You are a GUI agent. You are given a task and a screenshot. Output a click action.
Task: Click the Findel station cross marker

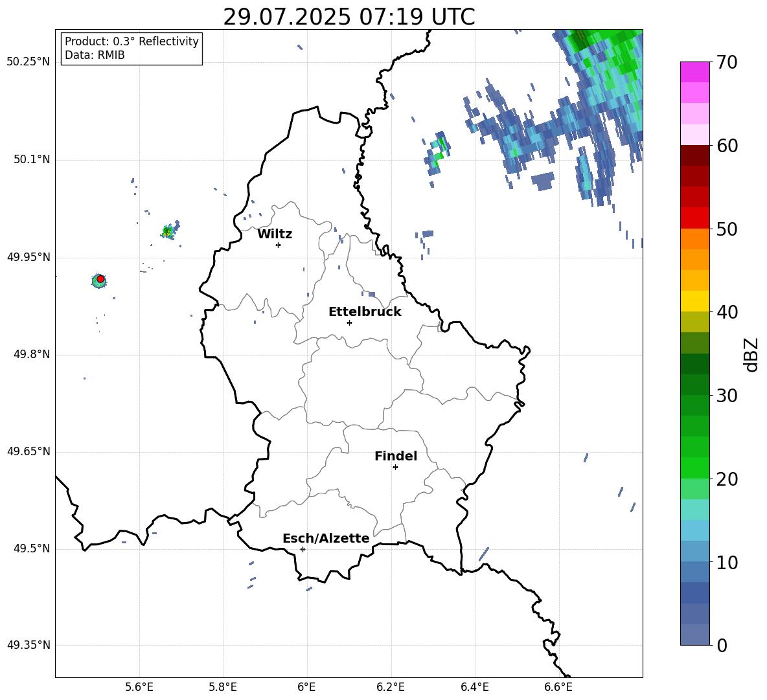(x=395, y=468)
